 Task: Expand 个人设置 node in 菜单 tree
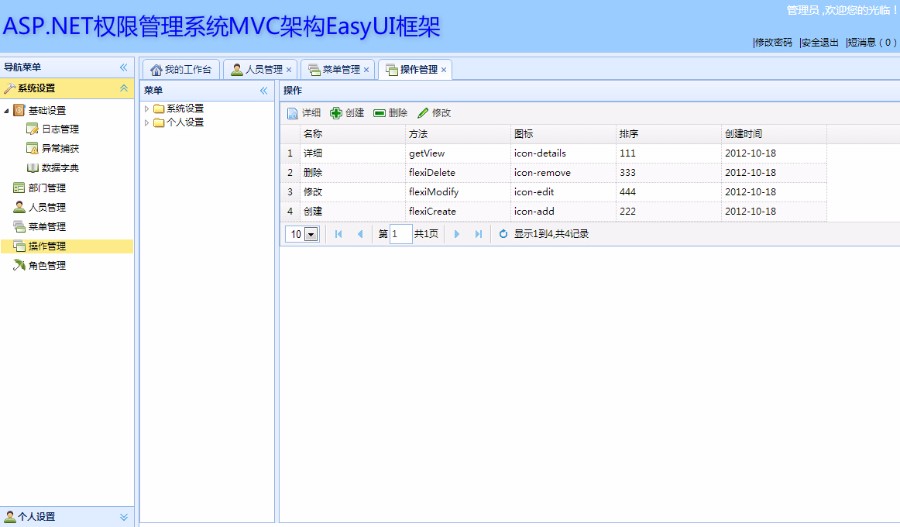146,122
